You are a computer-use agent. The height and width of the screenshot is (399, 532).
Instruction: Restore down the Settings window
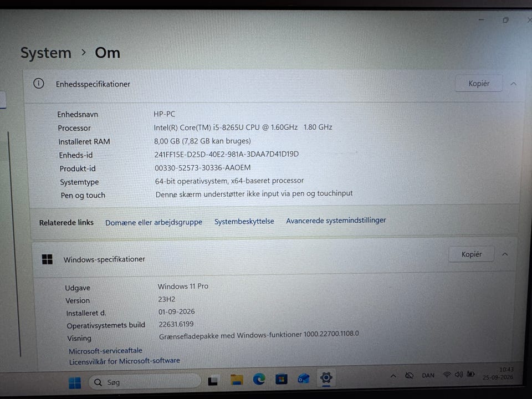coord(505,20)
